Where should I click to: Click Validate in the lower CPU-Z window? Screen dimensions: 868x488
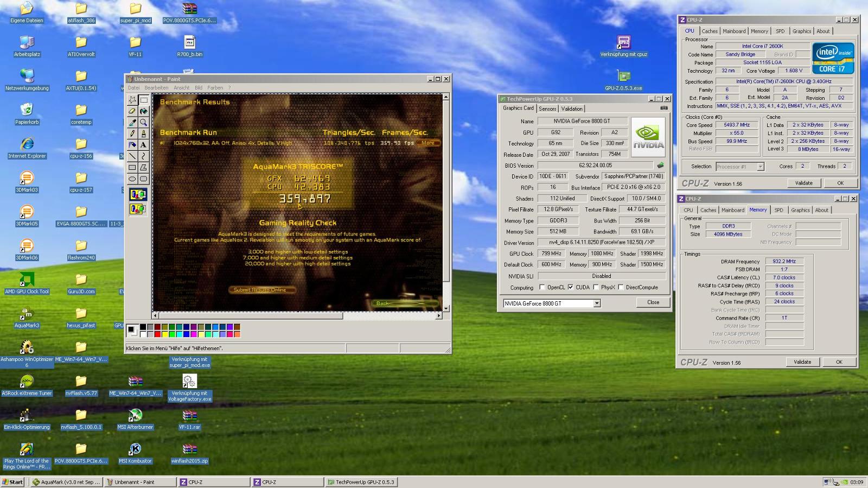click(x=802, y=362)
